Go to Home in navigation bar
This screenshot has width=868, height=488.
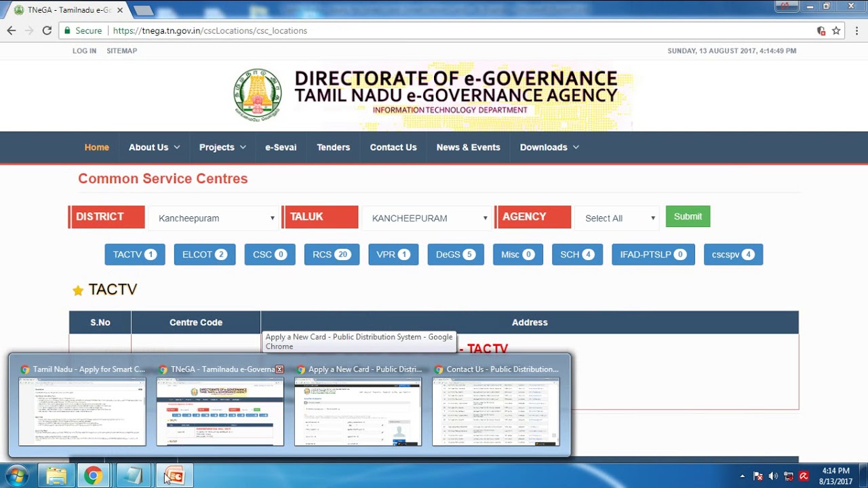click(96, 147)
